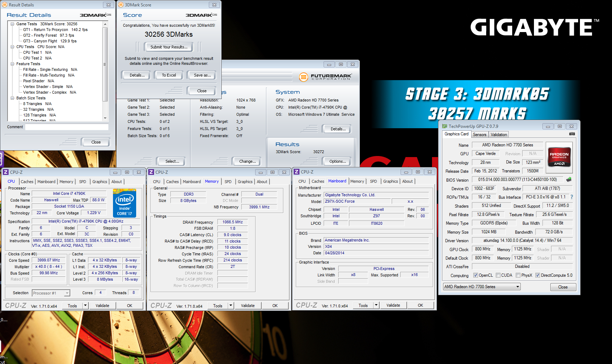
Task: Click Submit Your Results button
Action: point(169,47)
